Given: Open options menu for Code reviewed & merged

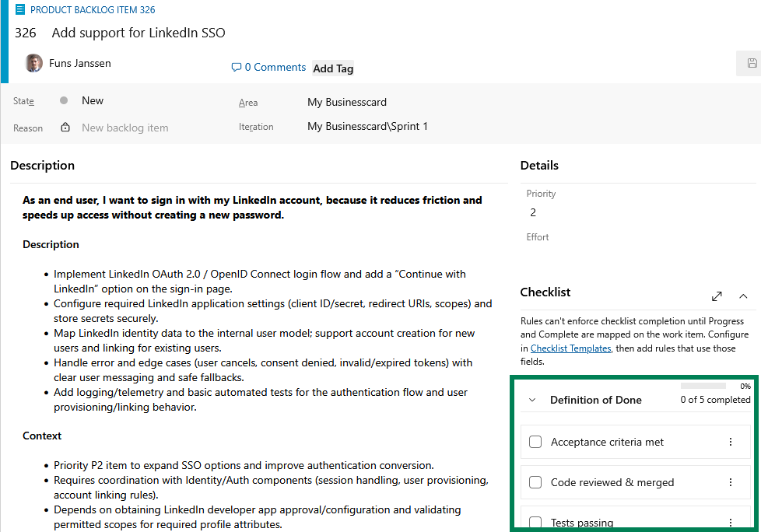Looking at the screenshot, I should [729, 482].
